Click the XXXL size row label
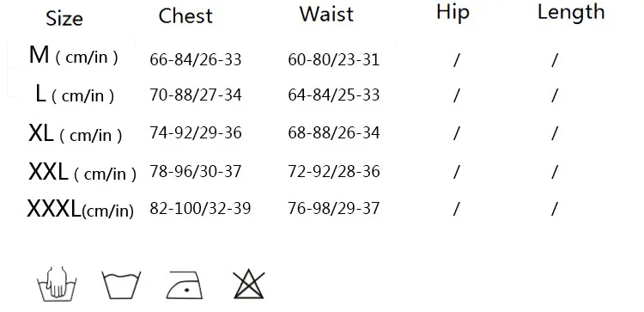 click(81, 208)
